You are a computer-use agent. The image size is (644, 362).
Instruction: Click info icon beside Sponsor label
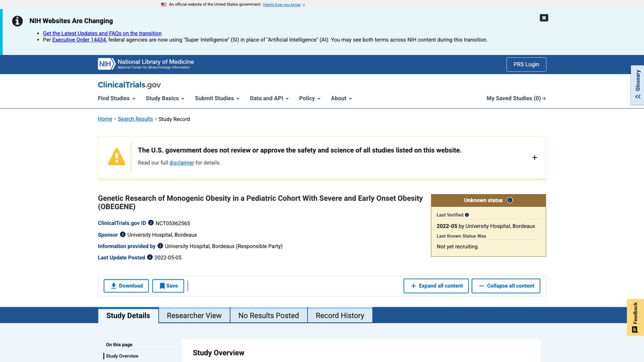coord(123,234)
